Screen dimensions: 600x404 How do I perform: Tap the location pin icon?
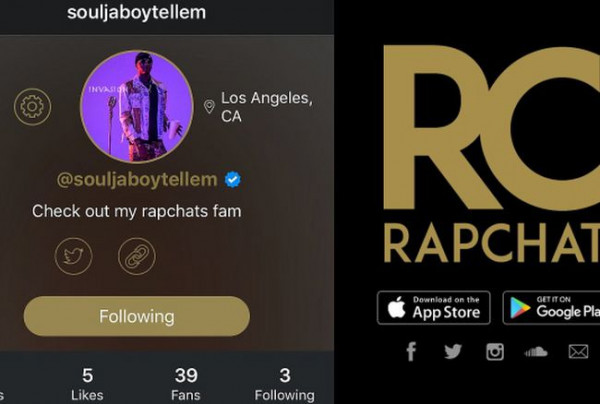tap(209, 107)
